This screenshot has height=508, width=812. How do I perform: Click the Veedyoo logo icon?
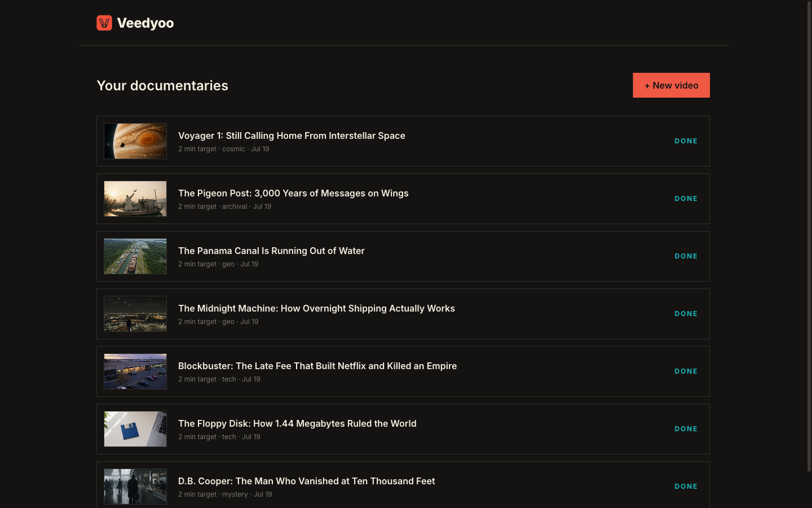point(104,23)
